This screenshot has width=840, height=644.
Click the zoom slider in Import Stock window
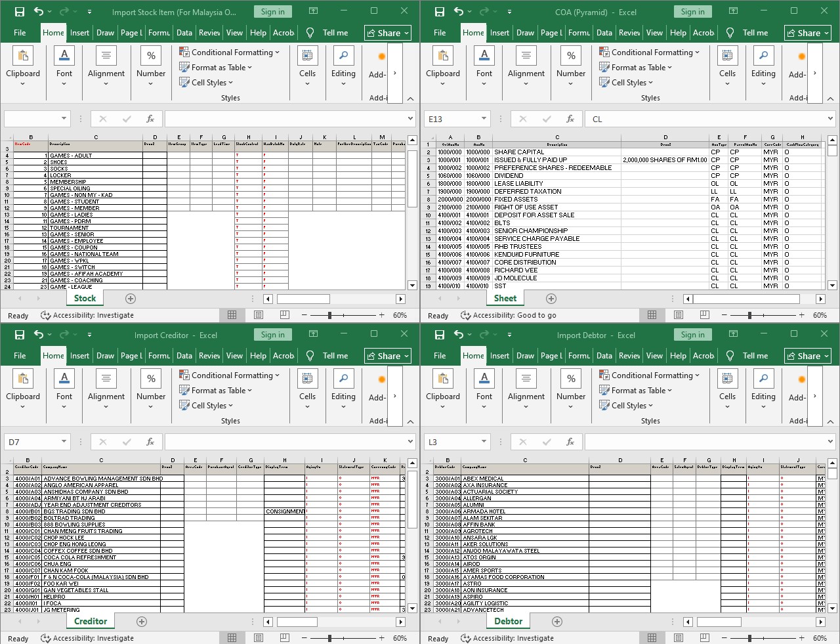click(329, 315)
